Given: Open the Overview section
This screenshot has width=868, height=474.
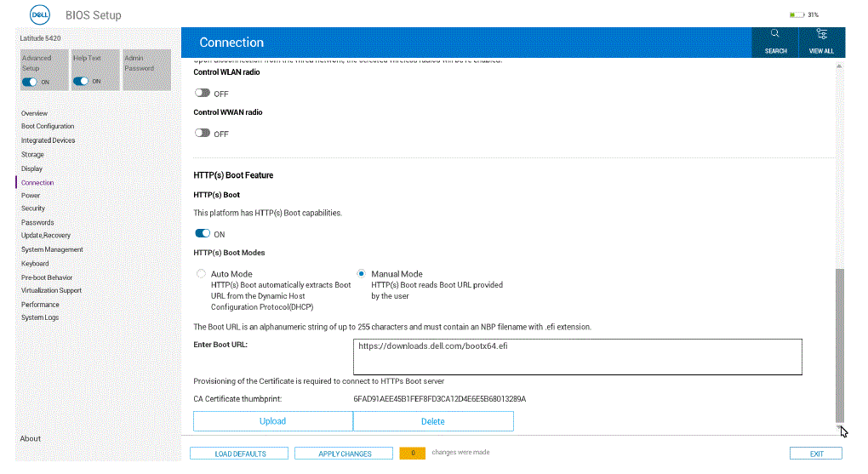Looking at the screenshot, I should (34, 113).
